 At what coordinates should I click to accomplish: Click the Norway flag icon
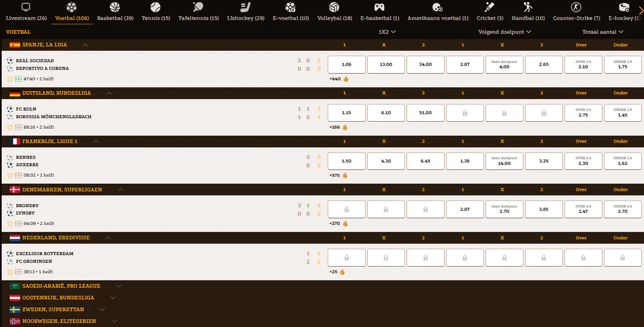tap(15, 321)
